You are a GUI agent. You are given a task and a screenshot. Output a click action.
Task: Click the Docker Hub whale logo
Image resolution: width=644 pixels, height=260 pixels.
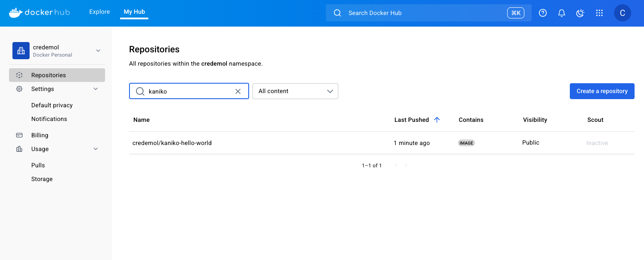point(15,13)
